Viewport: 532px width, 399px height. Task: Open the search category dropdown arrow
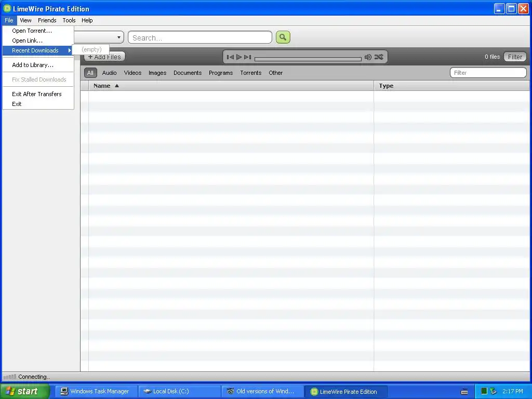[x=119, y=37]
